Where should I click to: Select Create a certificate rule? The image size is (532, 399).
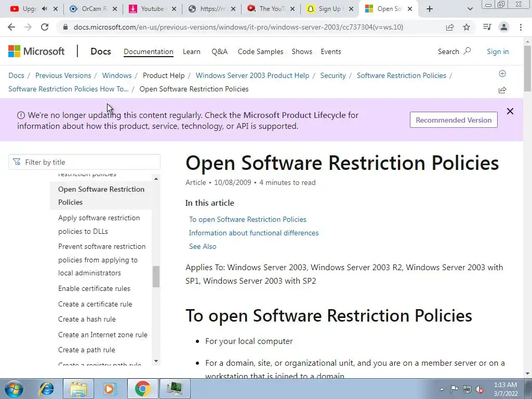95,304
